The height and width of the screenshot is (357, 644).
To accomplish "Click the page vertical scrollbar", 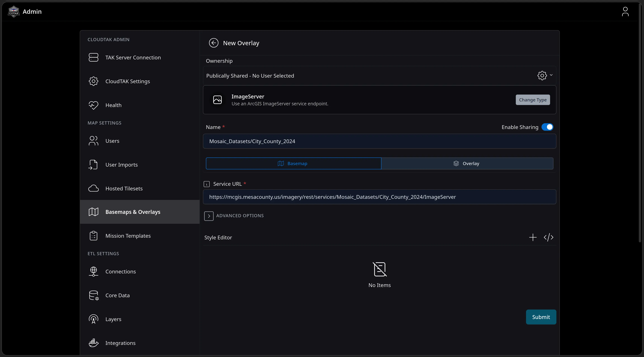I will tap(640, 122).
